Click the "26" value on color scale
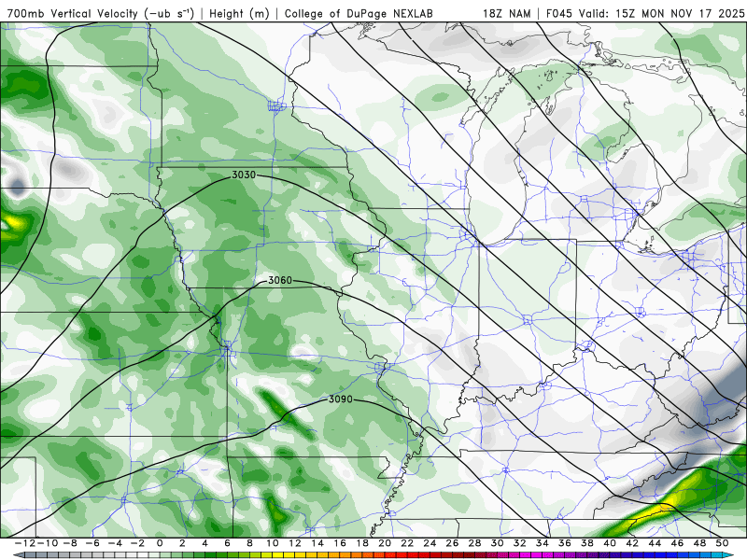The height and width of the screenshot is (560, 747). [x=452, y=543]
